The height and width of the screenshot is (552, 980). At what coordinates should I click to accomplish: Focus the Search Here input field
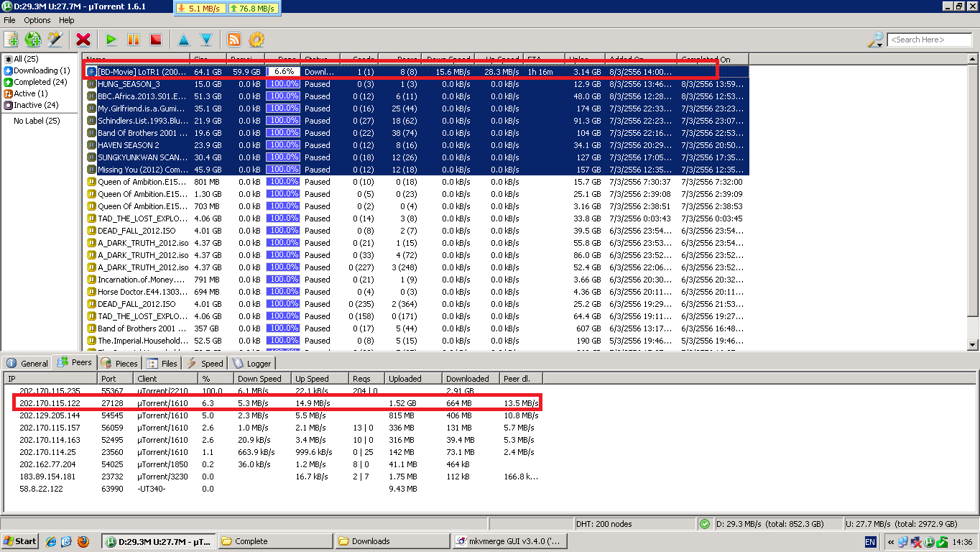pos(930,40)
